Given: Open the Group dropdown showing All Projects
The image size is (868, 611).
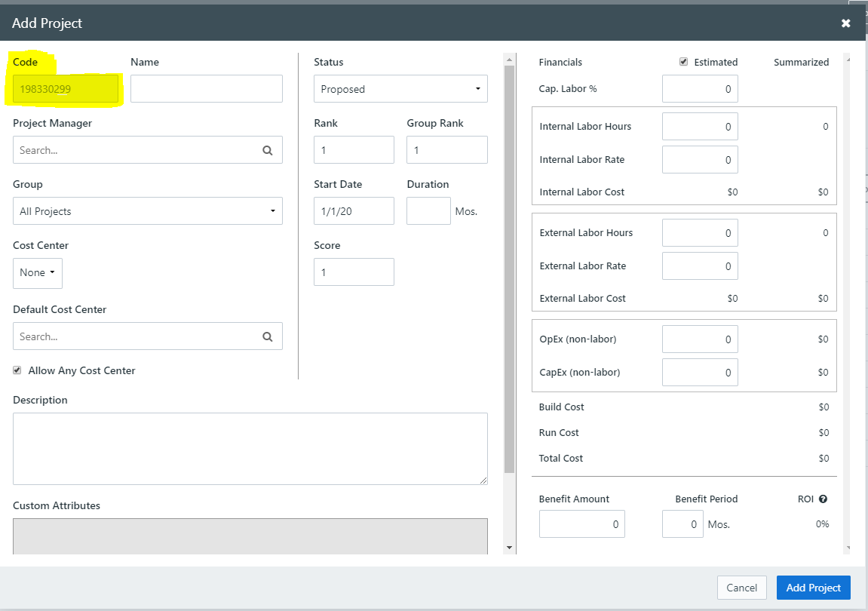Looking at the screenshot, I should (x=147, y=211).
